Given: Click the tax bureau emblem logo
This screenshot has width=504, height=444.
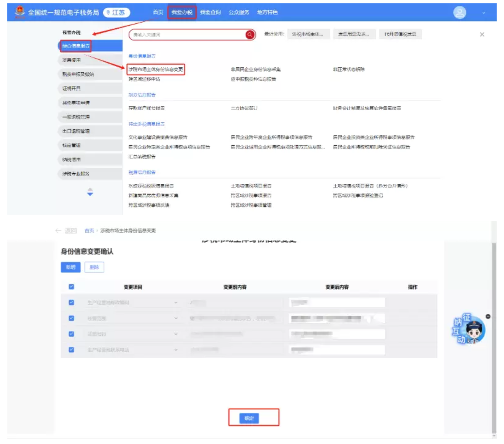Looking at the screenshot, I should pos(20,12).
